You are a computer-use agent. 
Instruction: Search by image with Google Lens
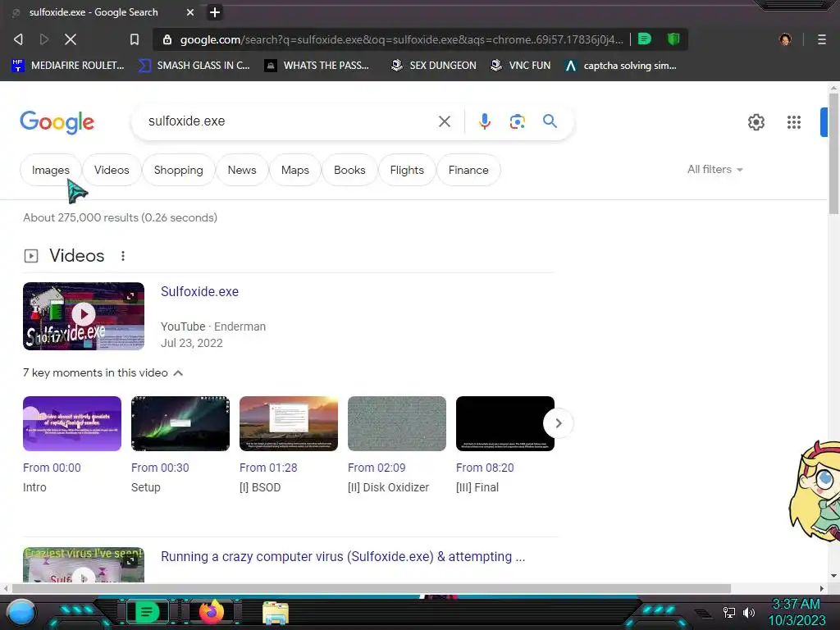pos(517,121)
